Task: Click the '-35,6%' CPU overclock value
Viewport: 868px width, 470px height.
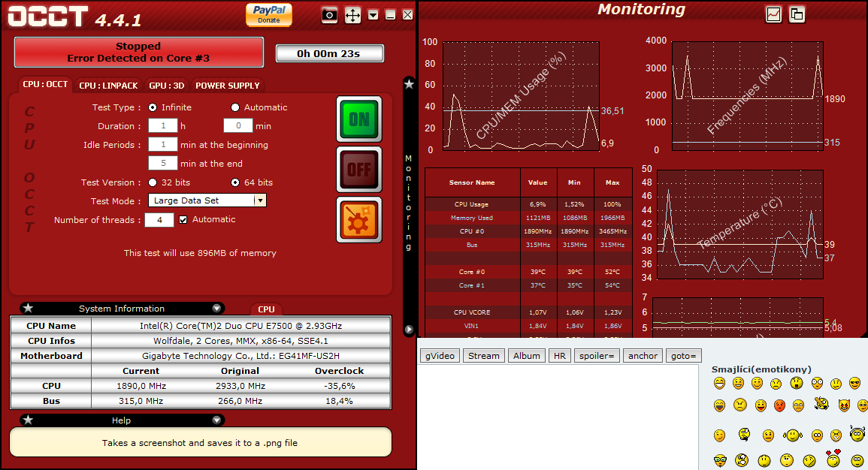Action: point(340,386)
